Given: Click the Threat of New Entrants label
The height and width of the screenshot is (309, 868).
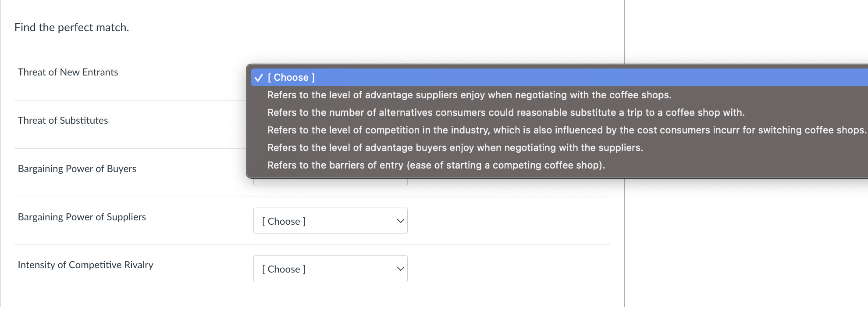Looking at the screenshot, I should coord(68,72).
